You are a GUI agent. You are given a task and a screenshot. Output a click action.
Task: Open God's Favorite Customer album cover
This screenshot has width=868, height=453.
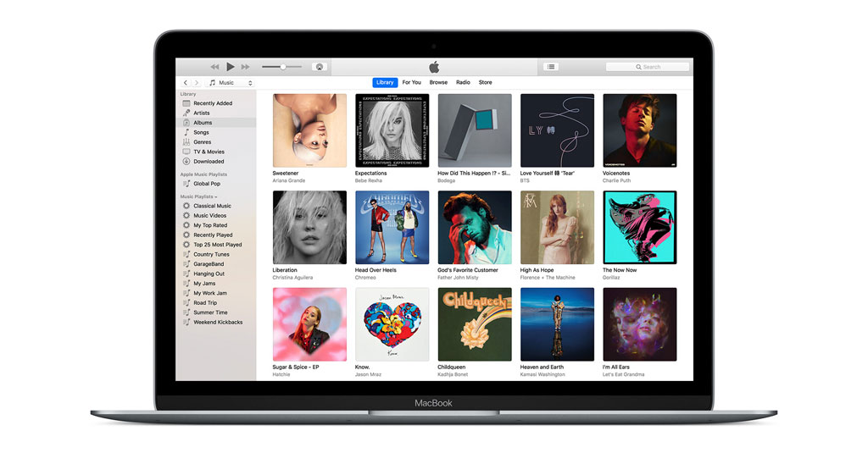[475, 227]
